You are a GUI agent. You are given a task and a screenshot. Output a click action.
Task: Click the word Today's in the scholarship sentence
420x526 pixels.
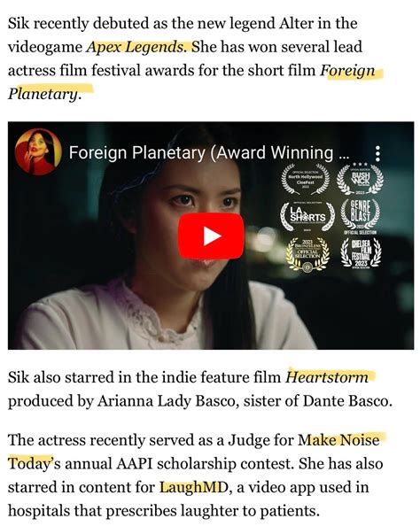click(x=35, y=464)
